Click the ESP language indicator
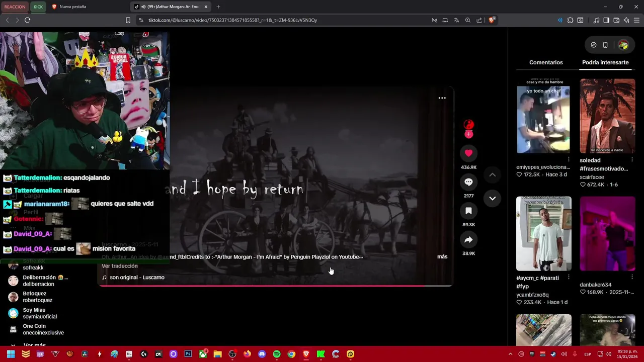Screen dimensions: 644x362 pos(588,354)
